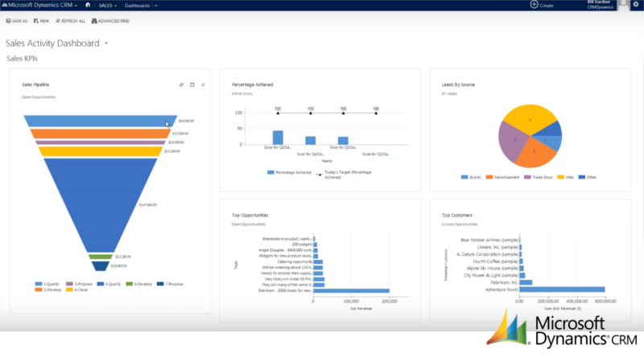Click the New button in toolbar
This screenshot has height=354, width=644.
(41, 20)
